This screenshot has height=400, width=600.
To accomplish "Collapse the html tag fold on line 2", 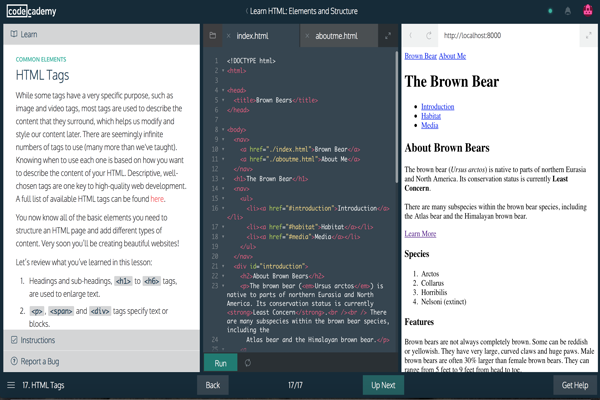I will (x=223, y=70).
